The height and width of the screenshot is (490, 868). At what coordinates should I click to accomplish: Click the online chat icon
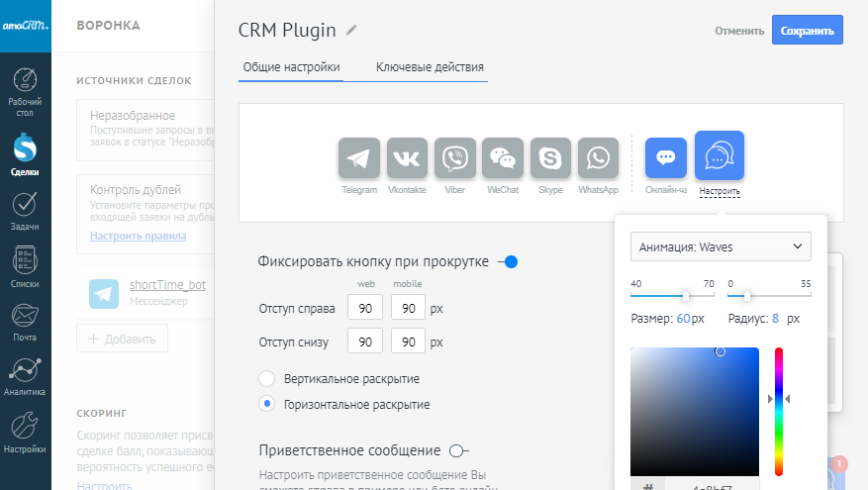tap(666, 158)
